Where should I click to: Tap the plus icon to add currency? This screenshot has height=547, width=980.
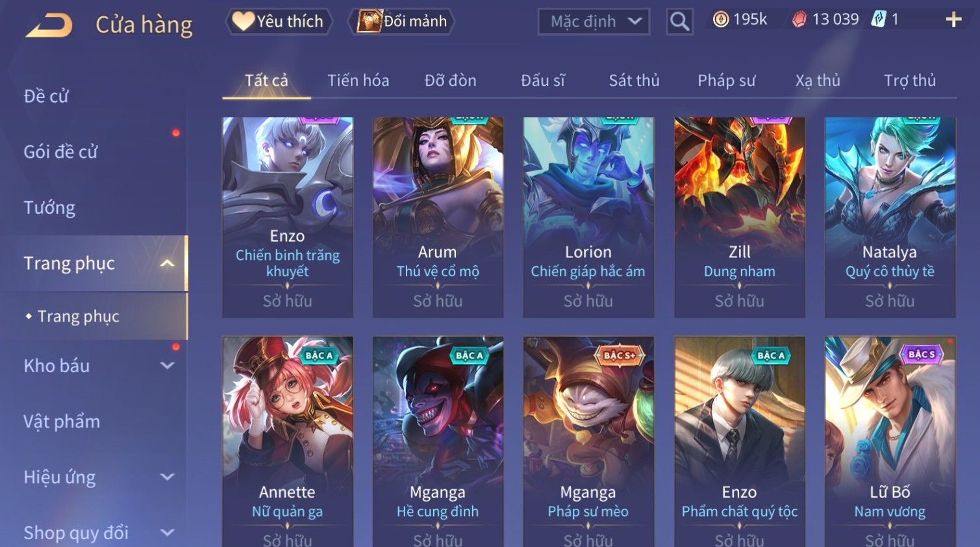(953, 20)
